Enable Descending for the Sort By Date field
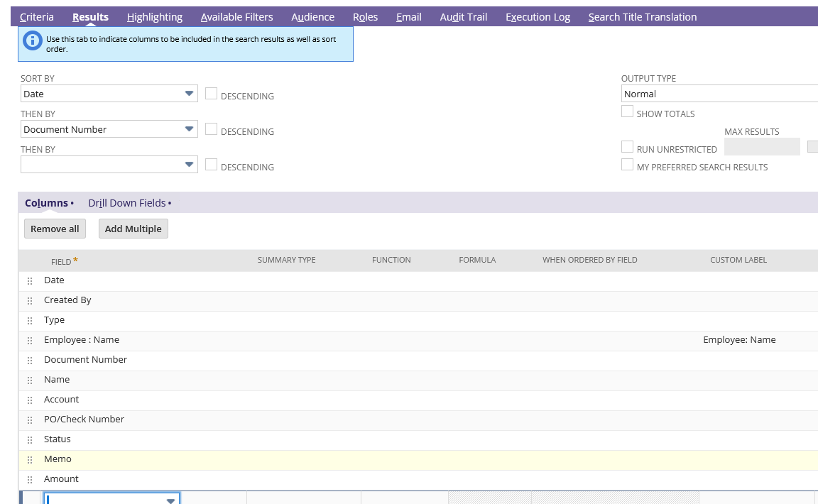Screen dimensions: 818x504 [211, 94]
